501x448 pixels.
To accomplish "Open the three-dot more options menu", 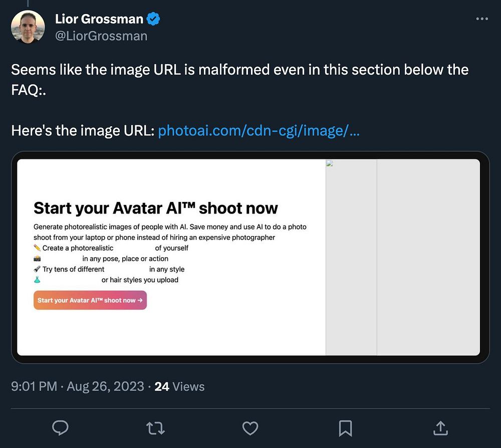I will click(481, 19).
